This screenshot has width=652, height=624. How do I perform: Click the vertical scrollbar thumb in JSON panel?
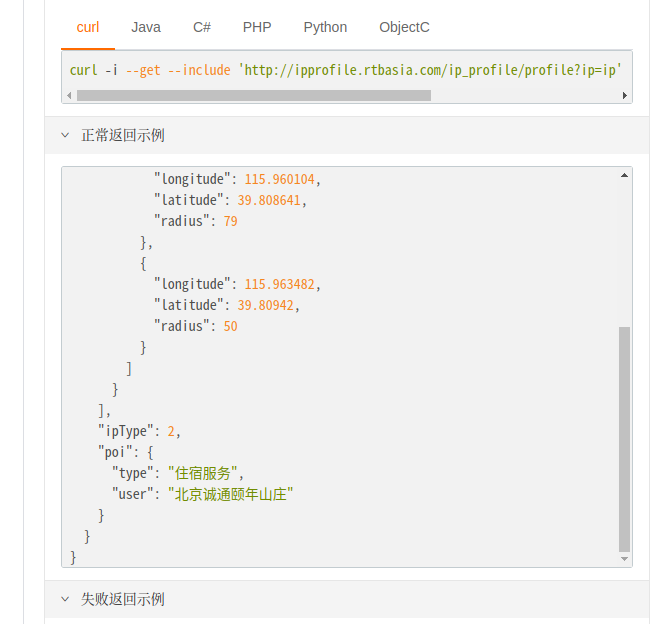point(625,438)
